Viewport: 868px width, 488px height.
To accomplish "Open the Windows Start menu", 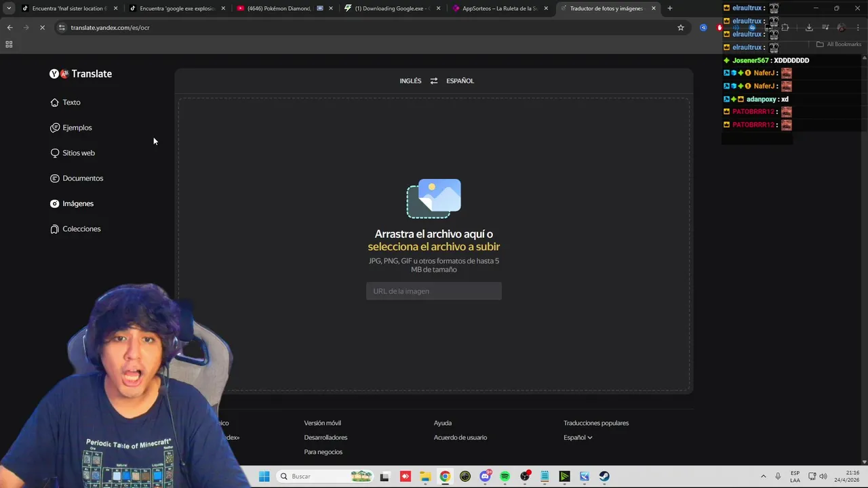I will pyautogui.click(x=264, y=476).
